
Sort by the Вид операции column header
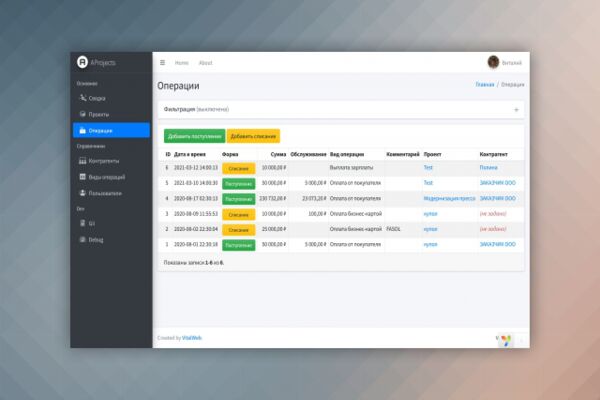pos(347,154)
